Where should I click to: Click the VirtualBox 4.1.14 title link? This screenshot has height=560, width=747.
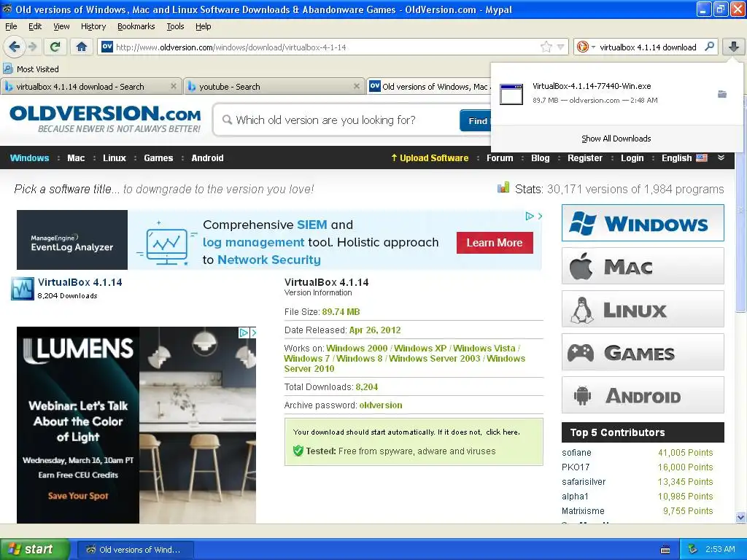point(80,282)
